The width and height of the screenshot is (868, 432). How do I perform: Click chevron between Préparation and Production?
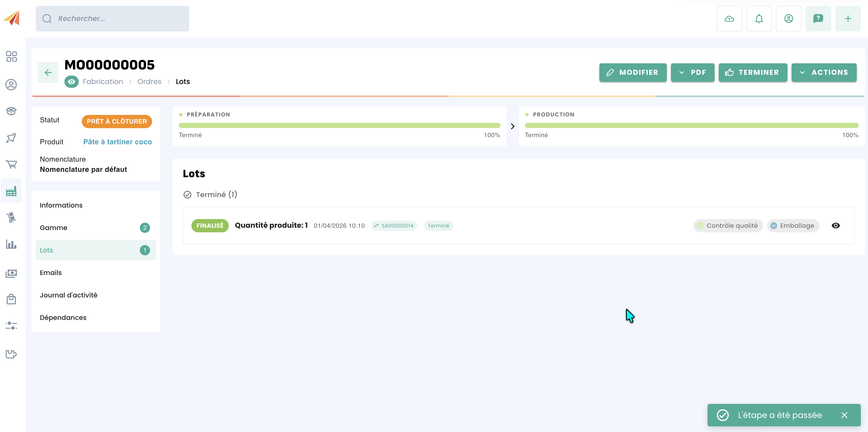512,126
